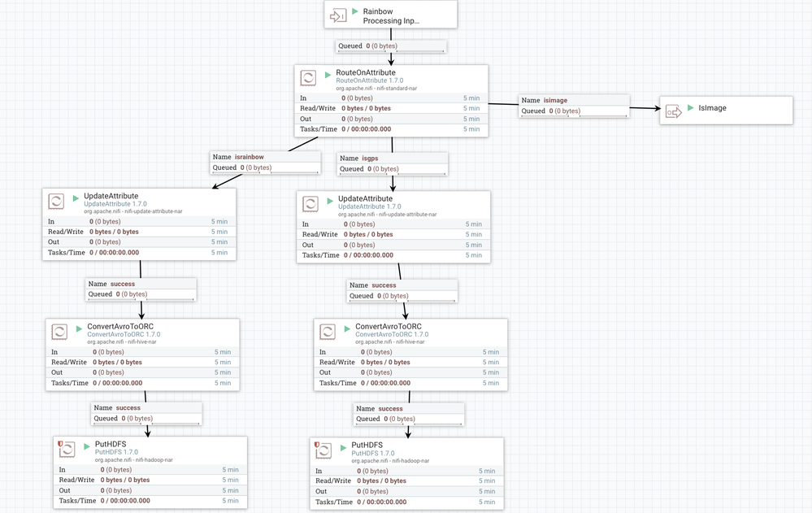Click the output port icon on IsImage
Screen dimensions: 812x513
[x=673, y=110]
